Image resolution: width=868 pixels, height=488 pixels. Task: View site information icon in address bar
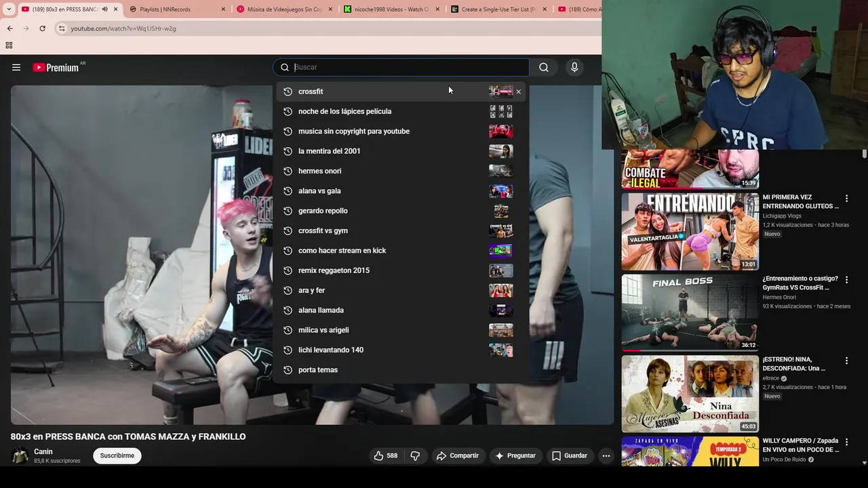click(x=62, y=28)
